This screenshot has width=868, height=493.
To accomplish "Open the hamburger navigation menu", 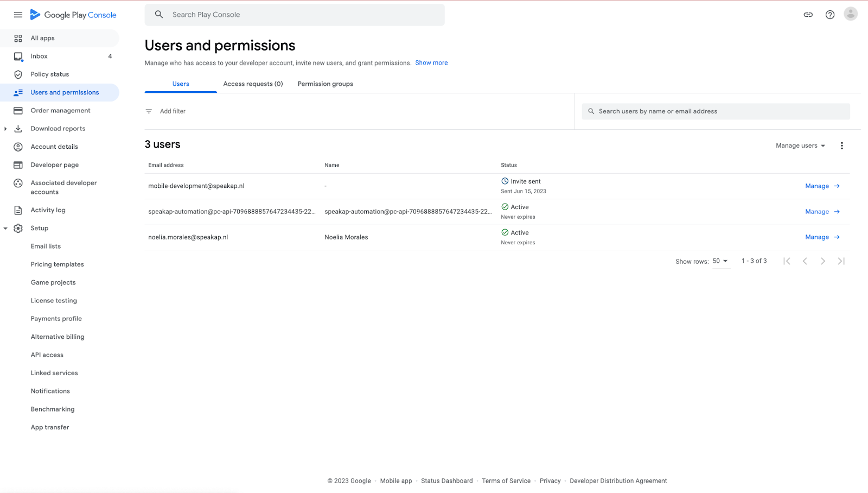I will [x=18, y=15].
